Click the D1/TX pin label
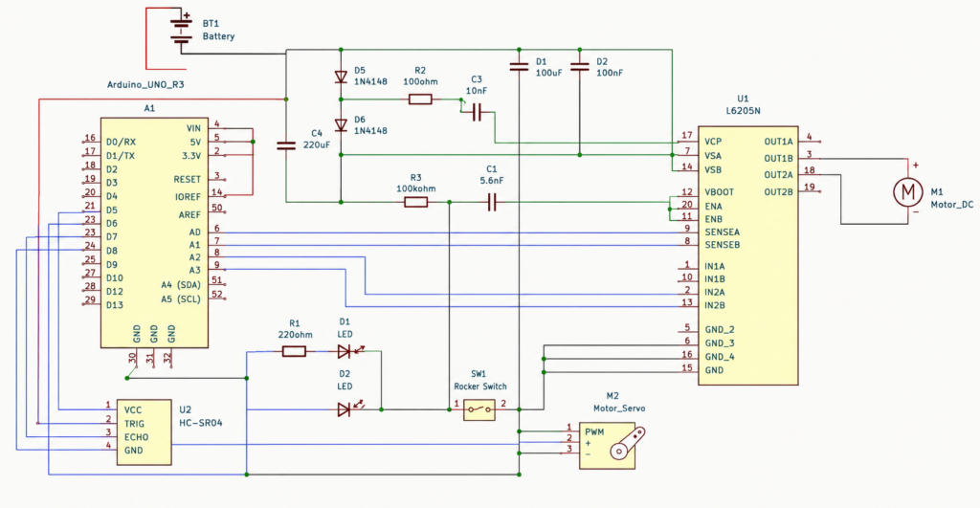Image resolution: width=980 pixels, height=508 pixels. [121, 156]
